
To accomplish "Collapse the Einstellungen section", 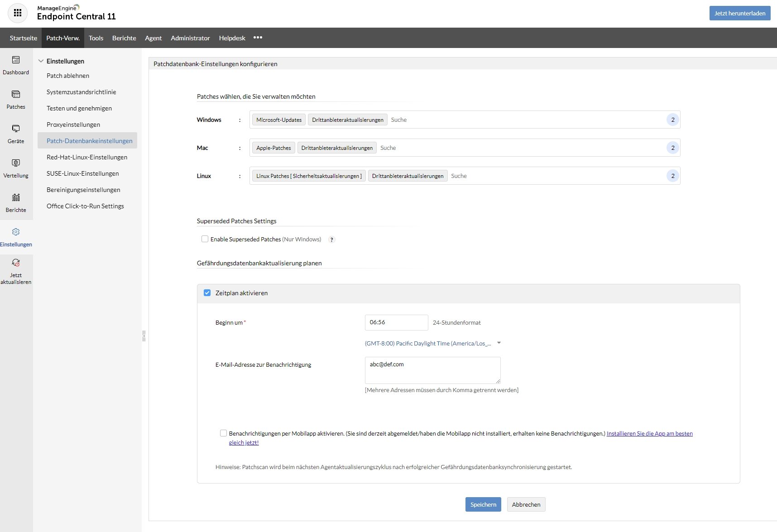I will (x=41, y=61).
